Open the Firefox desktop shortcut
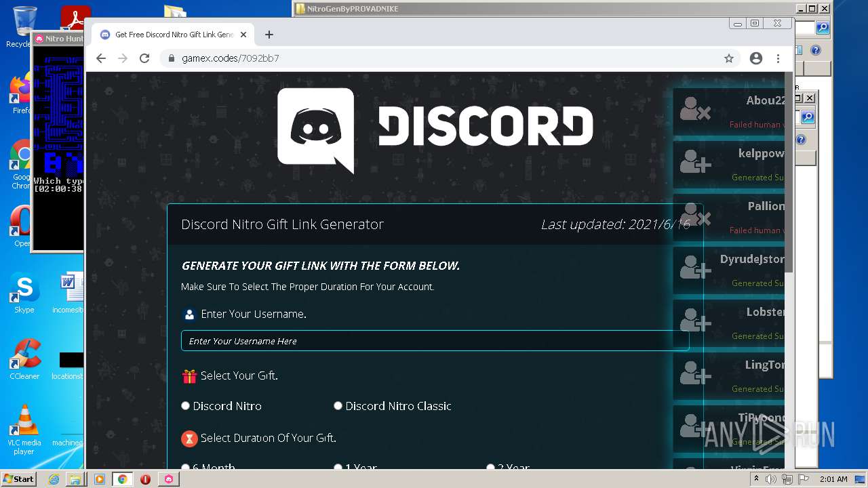This screenshot has width=868, height=488. pyautogui.click(x=20, y=94)
